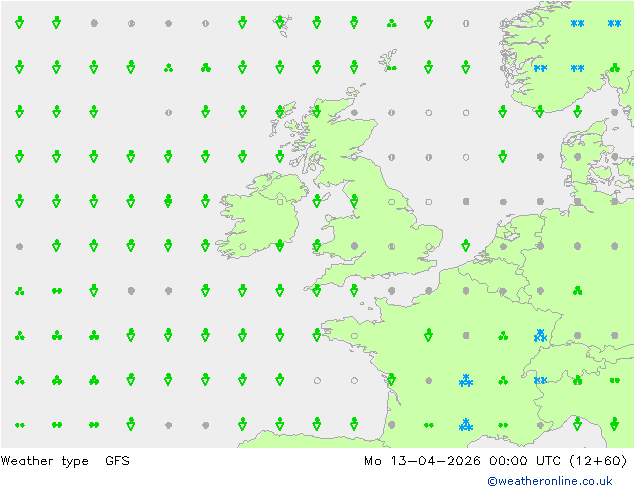Click the rain symbol on France's Atlantic coast

pos(391,379)
